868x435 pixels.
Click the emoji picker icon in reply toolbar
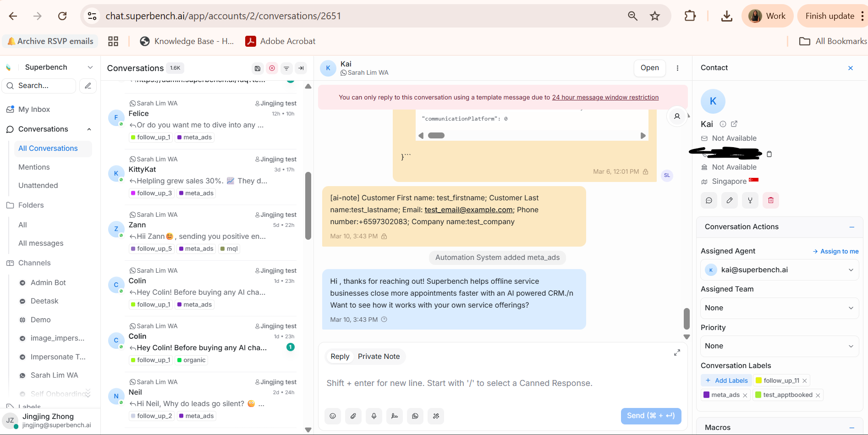coord(333,416)
